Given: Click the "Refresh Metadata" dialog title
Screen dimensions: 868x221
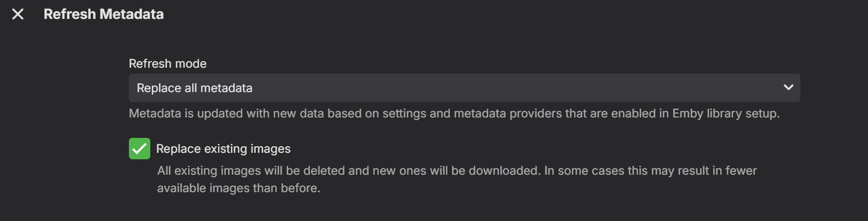Looking at the screenshot, I should [104, 14].
